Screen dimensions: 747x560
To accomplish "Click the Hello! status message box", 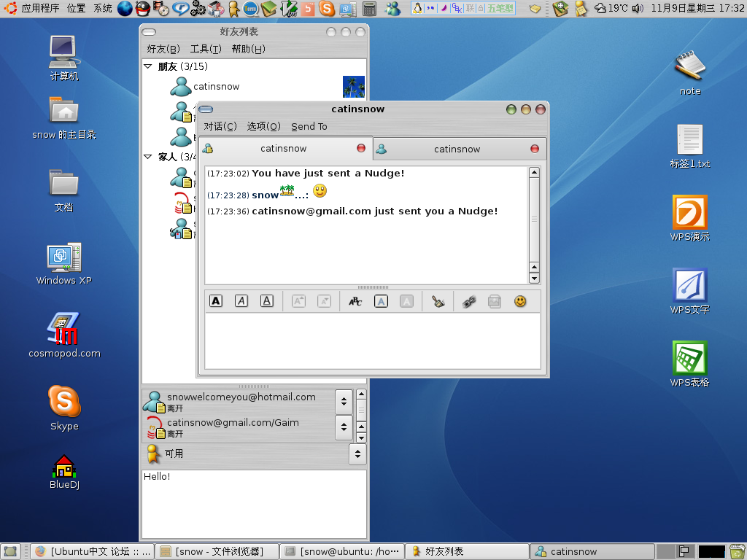I will [254, 505].
